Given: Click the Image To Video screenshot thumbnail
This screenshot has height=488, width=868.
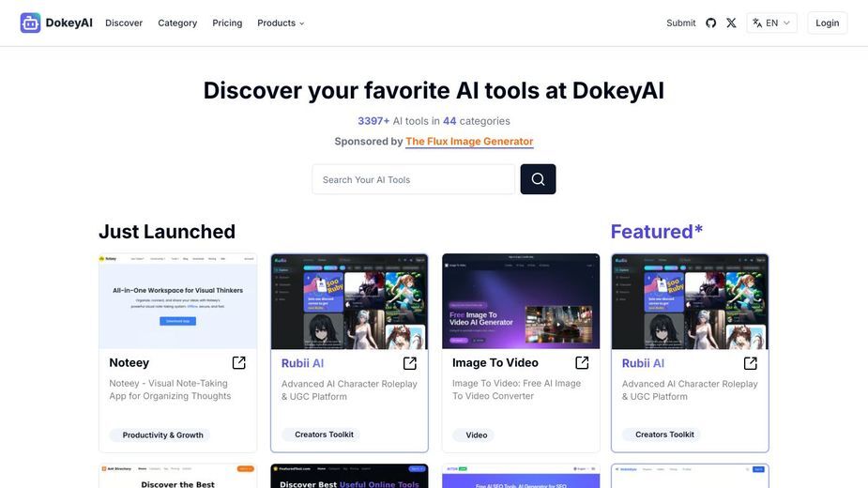Looking at the screenshot, I should (521, 301).
